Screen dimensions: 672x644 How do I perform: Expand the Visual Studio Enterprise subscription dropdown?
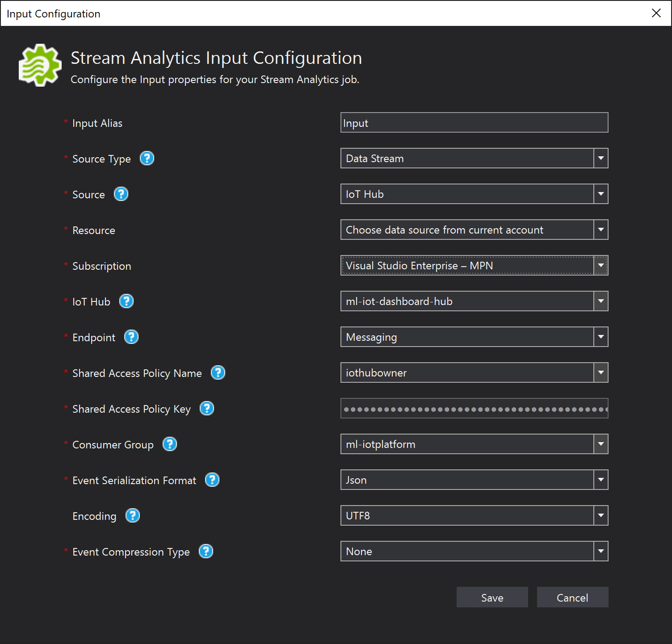tap(474, 265)
